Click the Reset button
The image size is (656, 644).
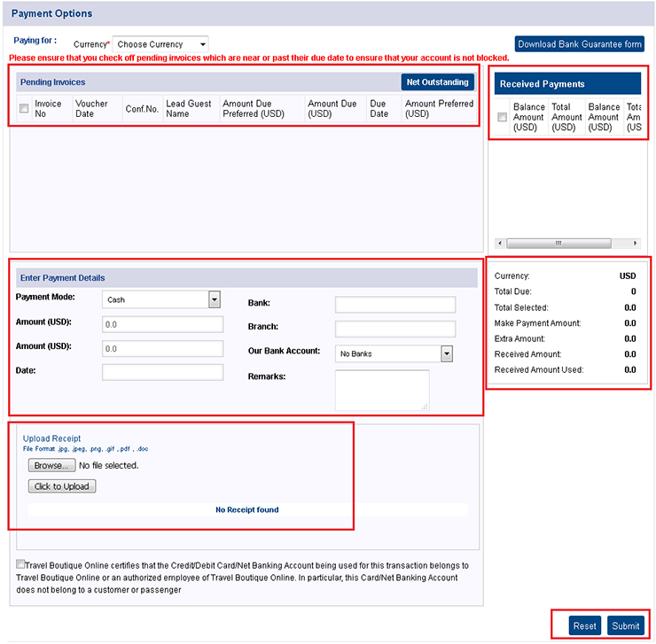(x=584, y=625)
